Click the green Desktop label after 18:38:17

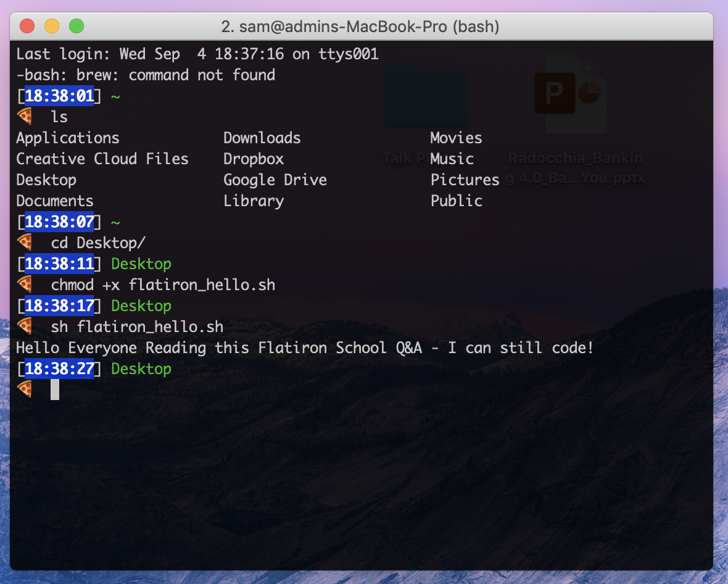(141, 306)
